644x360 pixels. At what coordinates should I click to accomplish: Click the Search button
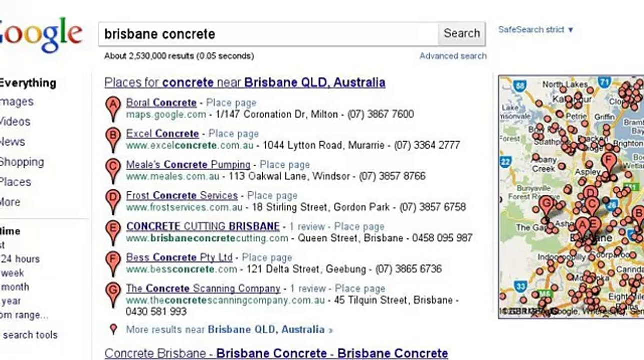462,34
